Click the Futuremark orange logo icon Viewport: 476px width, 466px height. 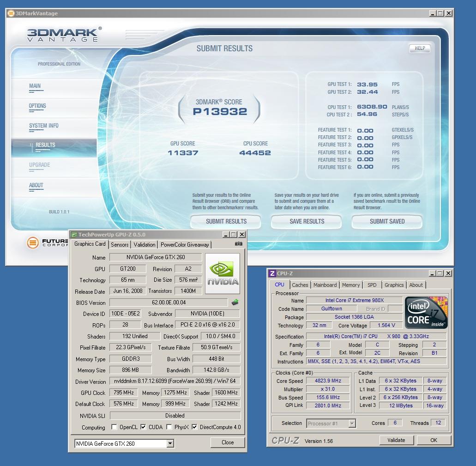(x=32, y=242)
